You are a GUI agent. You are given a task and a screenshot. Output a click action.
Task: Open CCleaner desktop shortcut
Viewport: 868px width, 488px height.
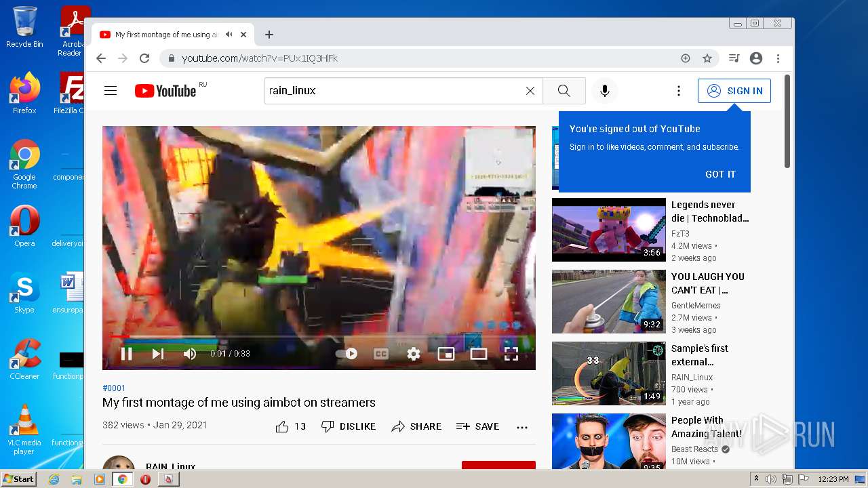click(x=24, y=359)
